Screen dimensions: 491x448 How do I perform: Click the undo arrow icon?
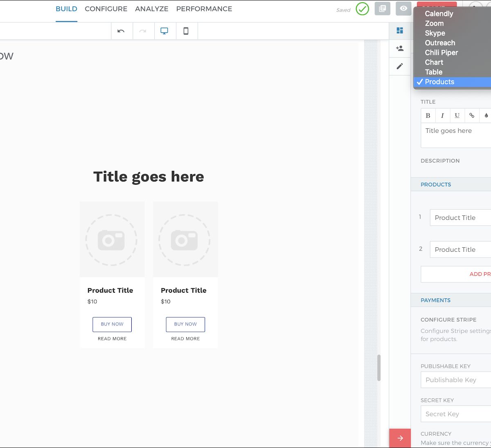(121, 31)
